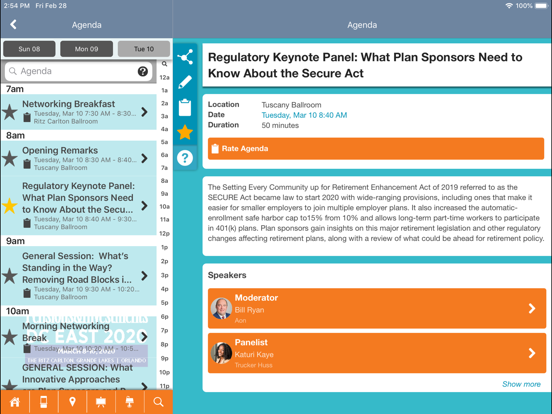The height and width of the screenshot is (414, 552).
Task: Tap the presentation board icon in bottom bar
Action: click(101, 402)
